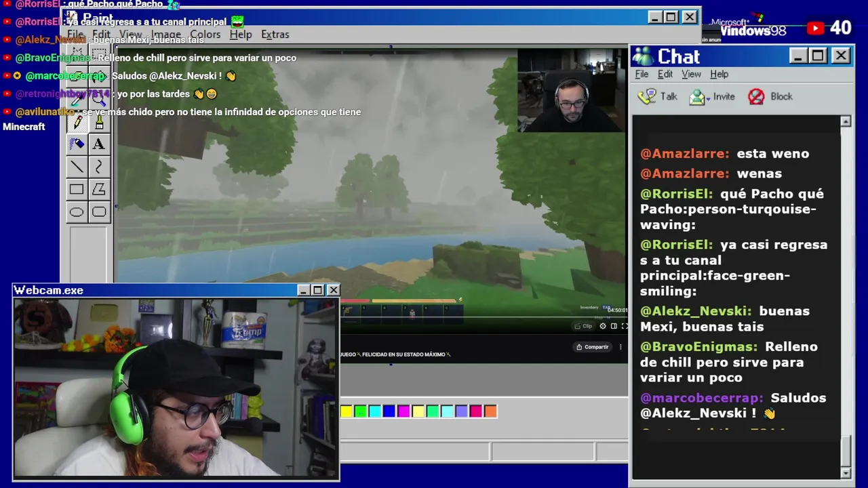Click "@avilunatiko" overlay chat line
Screen dimensions: 868x488
coord(182,112)
